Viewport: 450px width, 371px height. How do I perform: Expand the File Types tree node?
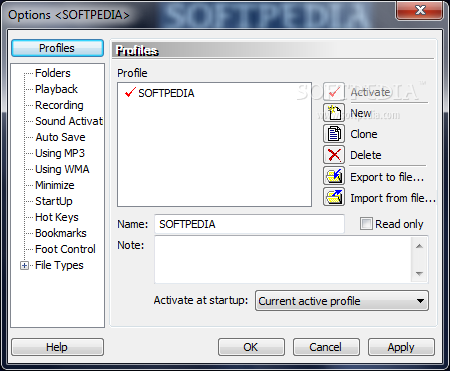[x=24, y=265]
